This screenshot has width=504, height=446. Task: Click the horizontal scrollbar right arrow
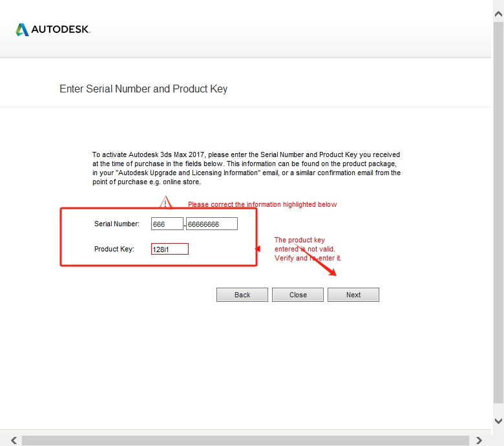point(479,440)
